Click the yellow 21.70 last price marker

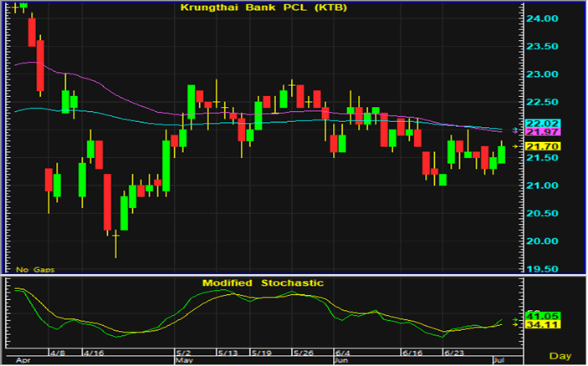(x=545, y=146)
